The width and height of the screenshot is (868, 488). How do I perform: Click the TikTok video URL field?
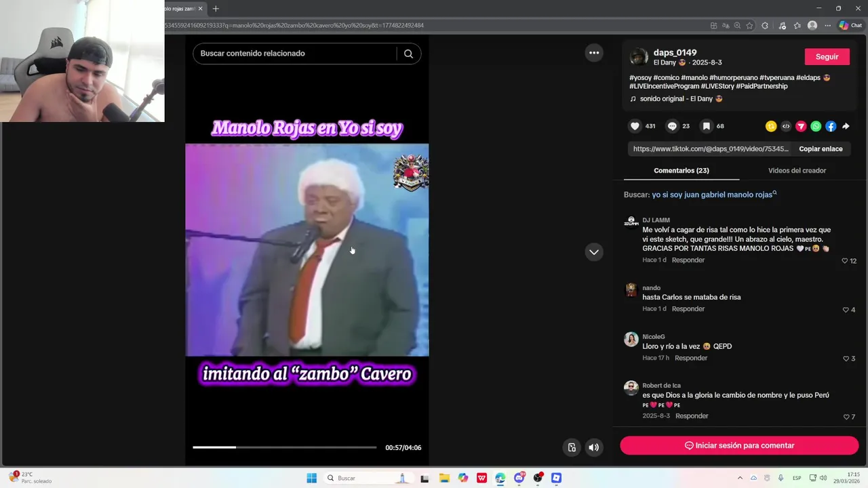tap(710, 149)
